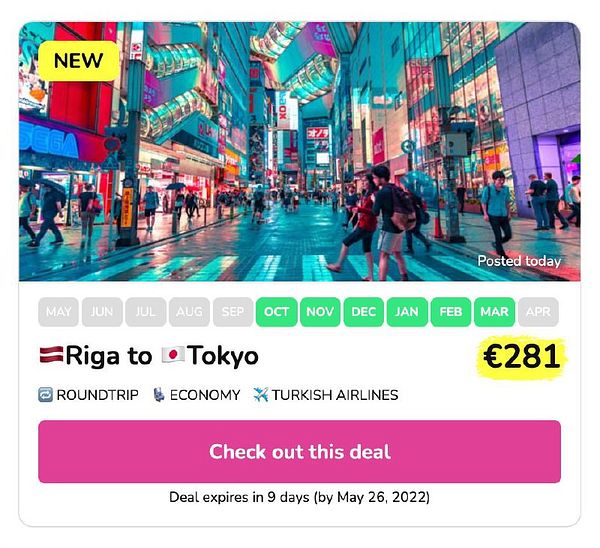Select the DEC month chip
Viewport: 600px width, 548px height.
point(364,312)
